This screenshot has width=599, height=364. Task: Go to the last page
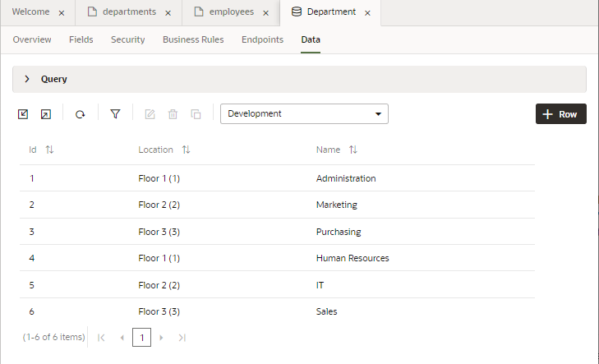tap(182, 338)
